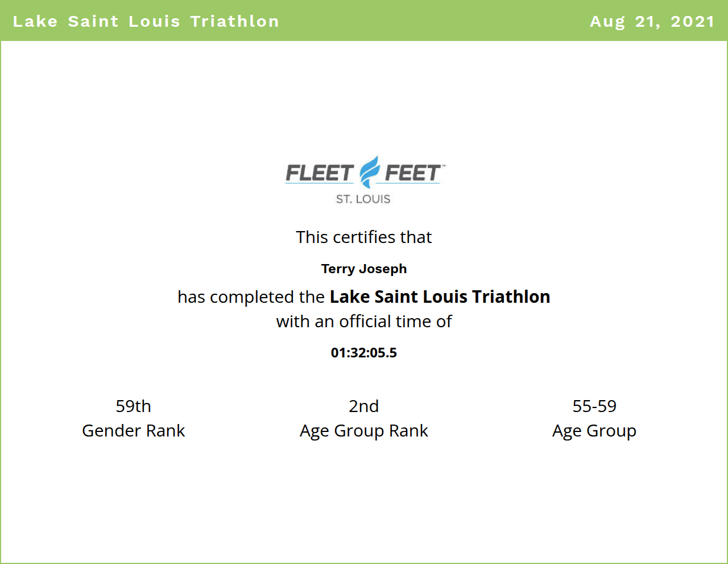Click the 55-59 age range value
Image resolution: width=728 pixels, height=564 pixels.
tap(594, 406)
